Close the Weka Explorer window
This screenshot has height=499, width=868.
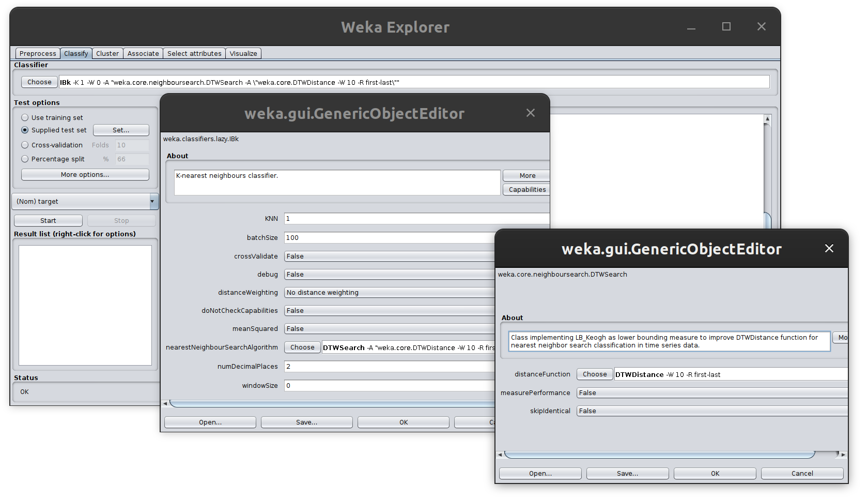tap(762, 26)
